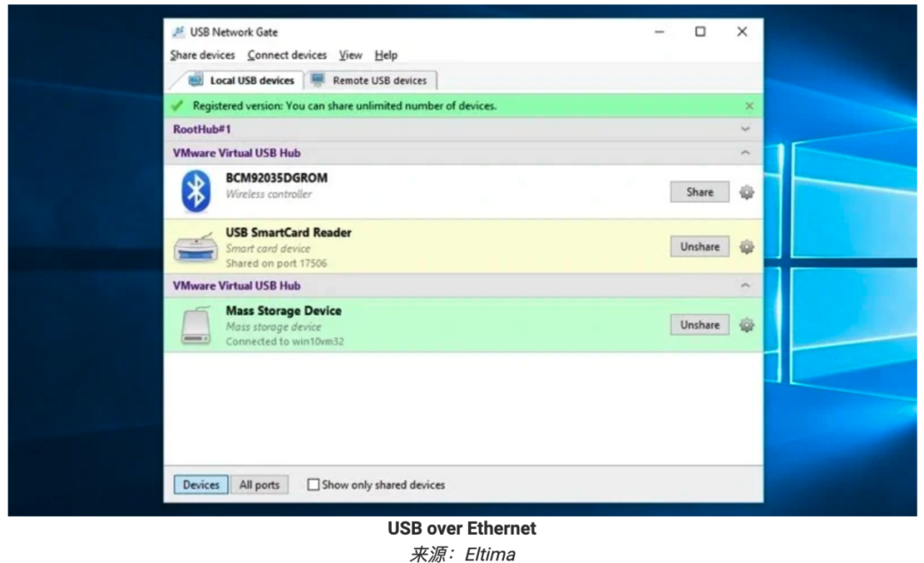Click the BCM92035DGROM device name

click(276, 178)
